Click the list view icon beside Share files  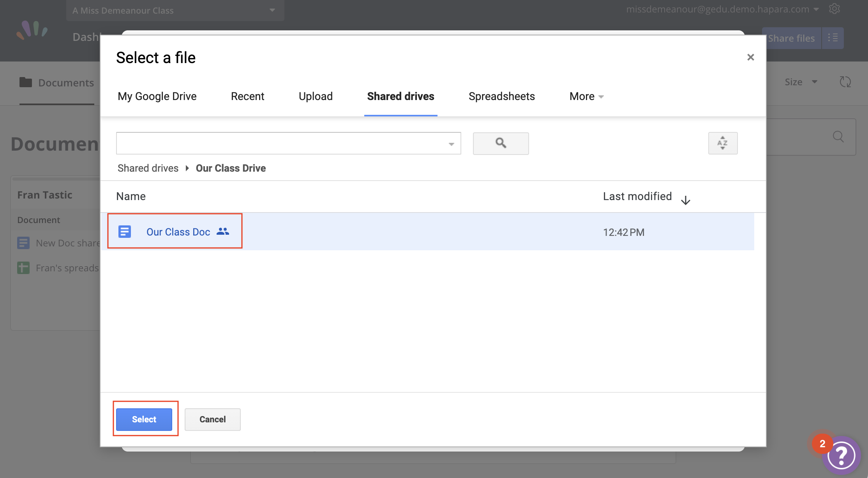pos(833,38)
